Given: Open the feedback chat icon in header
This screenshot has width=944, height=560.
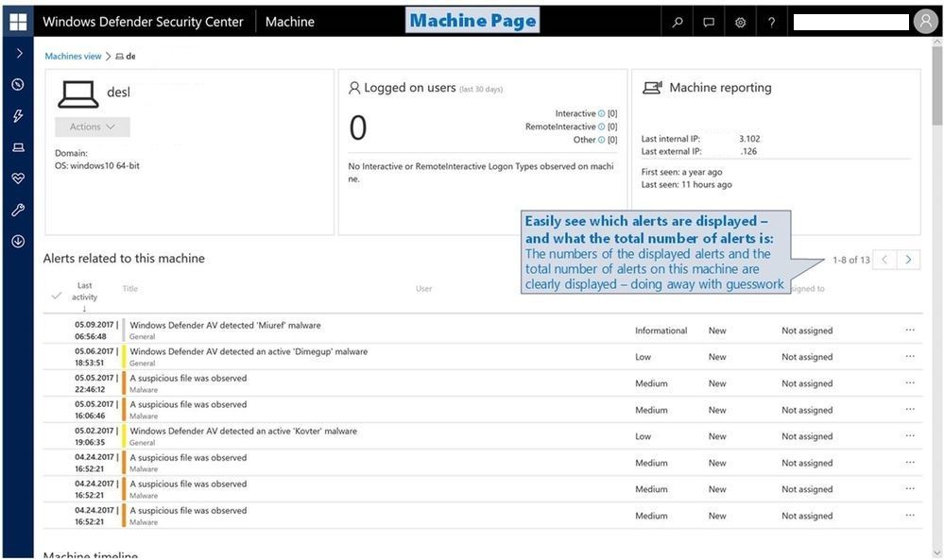Looking at the screenshot, I should click(x=709, y=23).
